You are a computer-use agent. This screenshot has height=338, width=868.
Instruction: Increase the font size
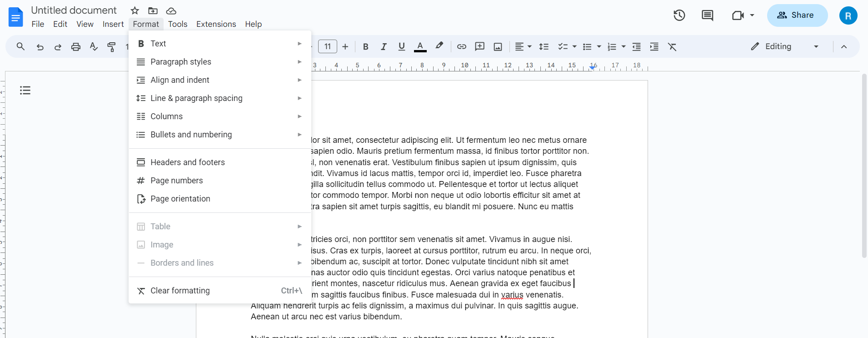tap(345, 46)
